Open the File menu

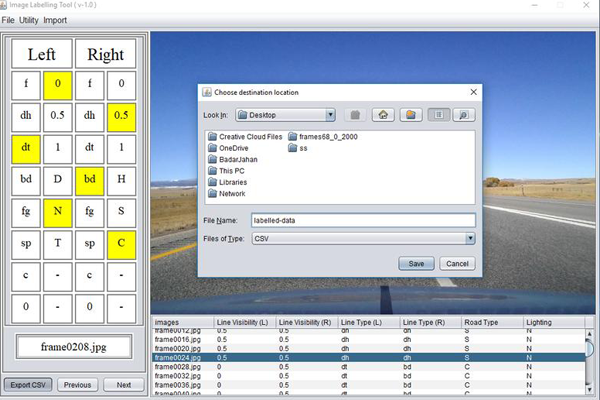tap(8, 20)
